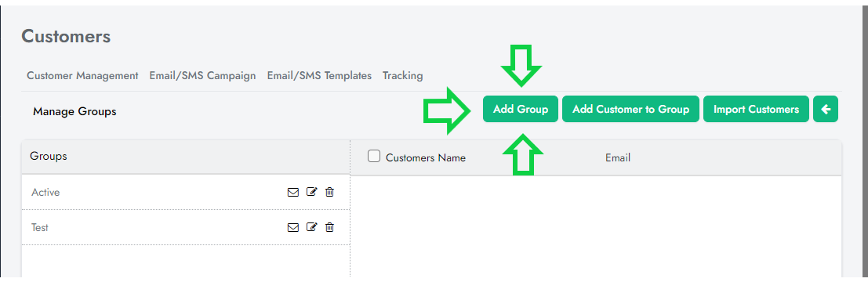Send email to the Test group
Image resolution: width=868 pixels, height=282 pixels.
point(292,227)
